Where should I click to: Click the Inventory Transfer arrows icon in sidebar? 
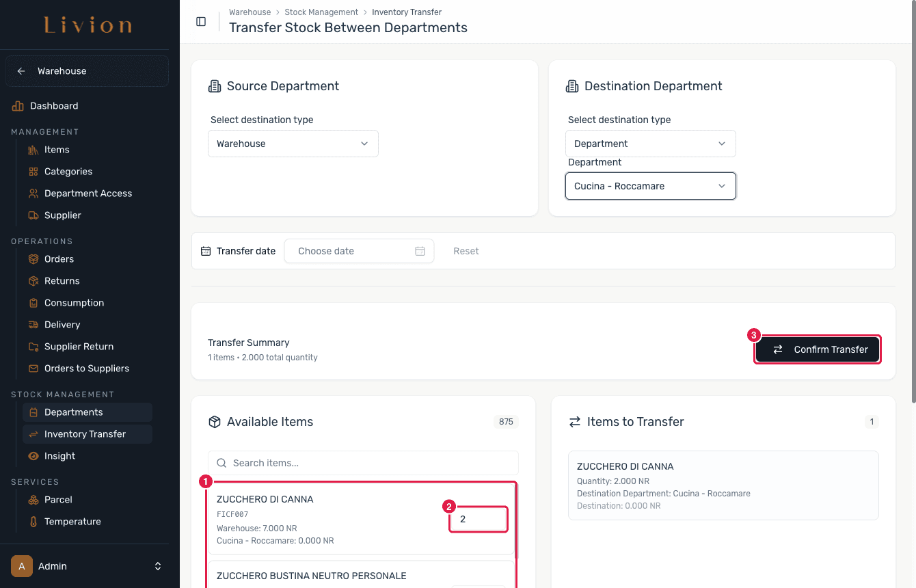pos(33,434)
